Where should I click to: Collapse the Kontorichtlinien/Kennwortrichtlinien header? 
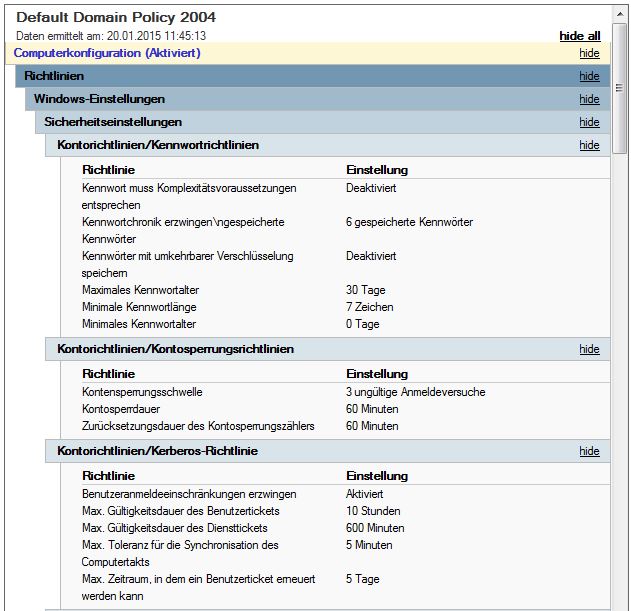coord(328,145)
